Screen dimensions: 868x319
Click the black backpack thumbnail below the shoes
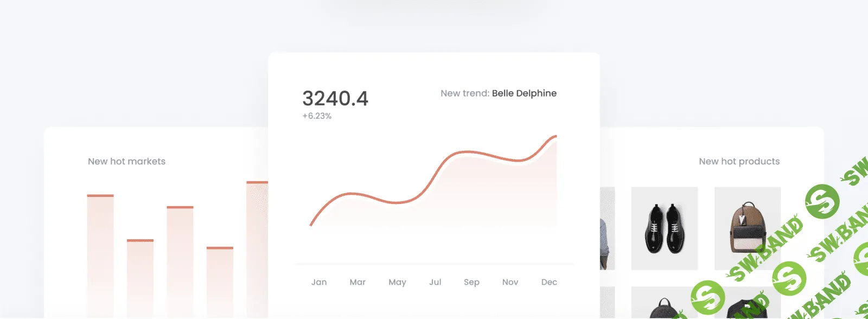[x=664, y=305]
